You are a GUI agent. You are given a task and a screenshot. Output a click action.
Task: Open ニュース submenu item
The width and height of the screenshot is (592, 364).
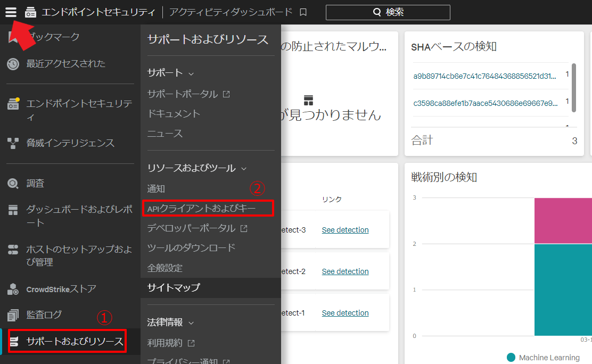point(165,133)
